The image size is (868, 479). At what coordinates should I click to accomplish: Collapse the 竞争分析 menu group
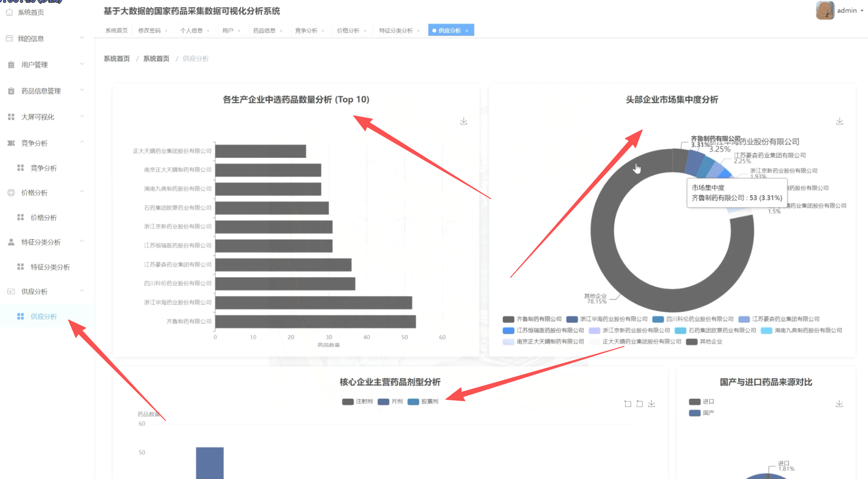pos(82,142)
